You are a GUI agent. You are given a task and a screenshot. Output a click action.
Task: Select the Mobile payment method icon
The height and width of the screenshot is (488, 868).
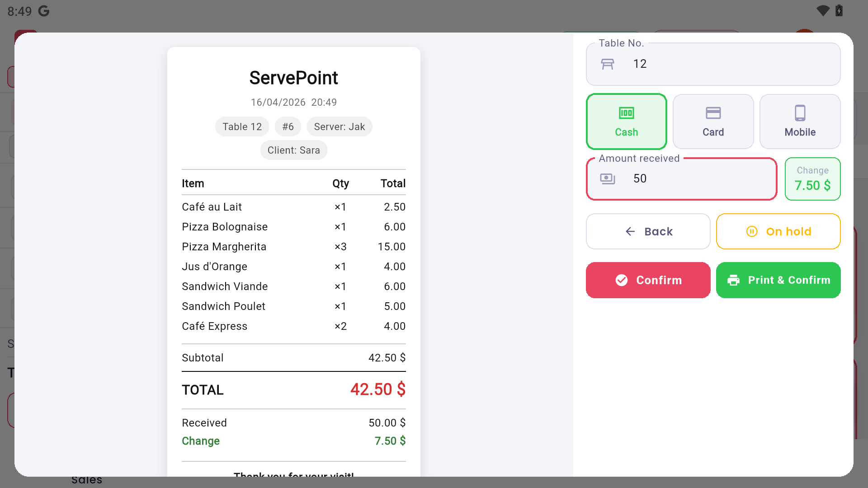800,114
